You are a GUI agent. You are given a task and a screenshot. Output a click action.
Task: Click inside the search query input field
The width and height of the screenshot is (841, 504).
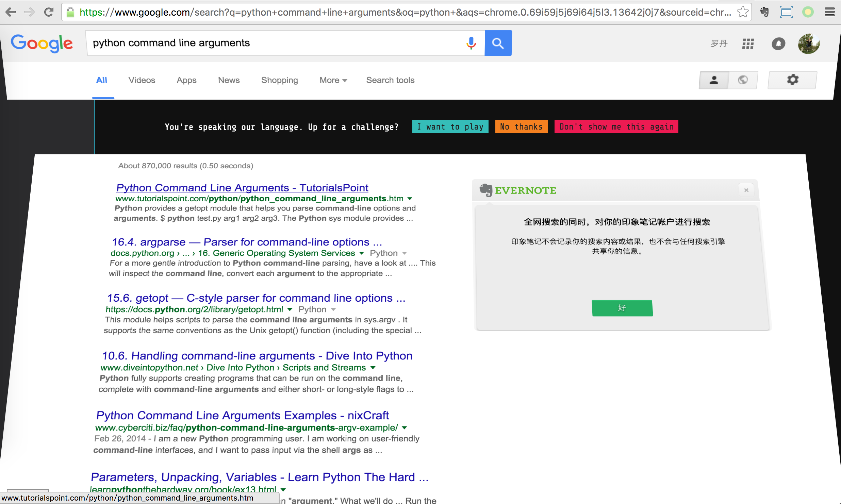pyautogui.click(x=272, y=43)
